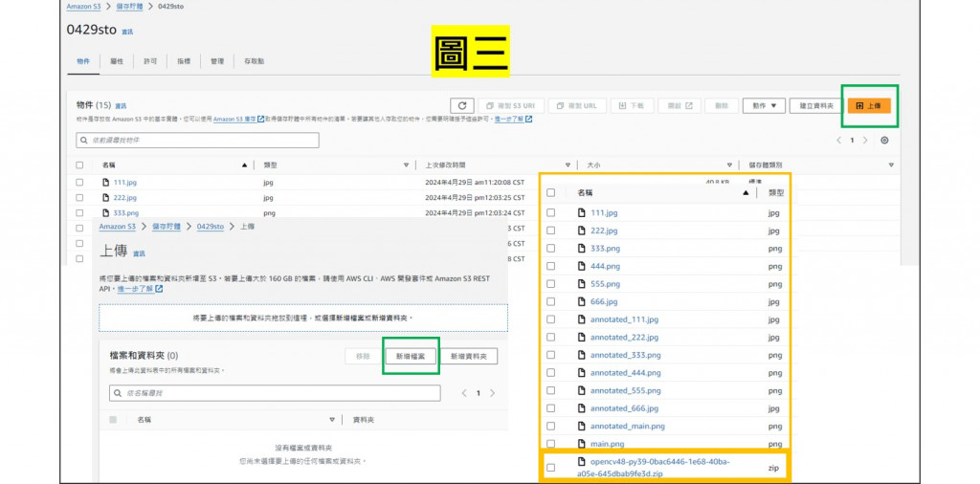
Task: Click the 新增資料夾 add folder button
Action: 469,356
